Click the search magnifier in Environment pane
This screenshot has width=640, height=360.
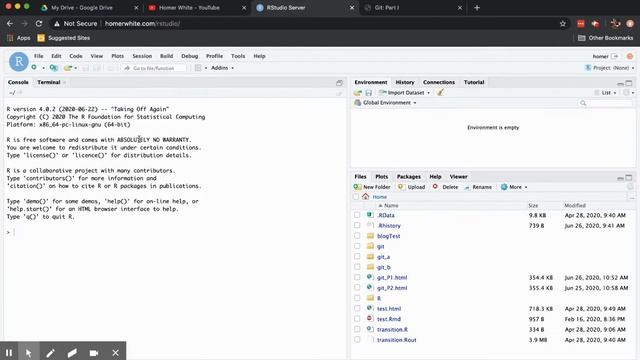click(583, 103)
